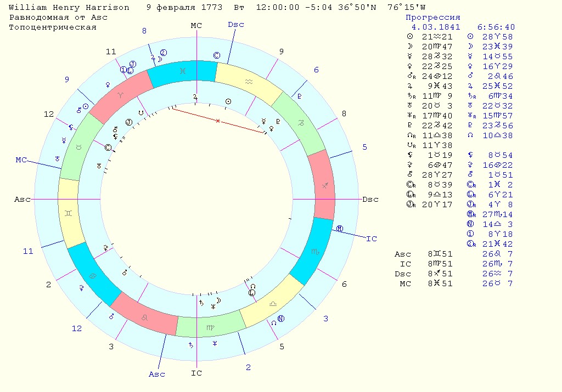Select the house system text Равнодомная от Asc
The height and width of the screenshot is (392, 562).
click(58, 17)
